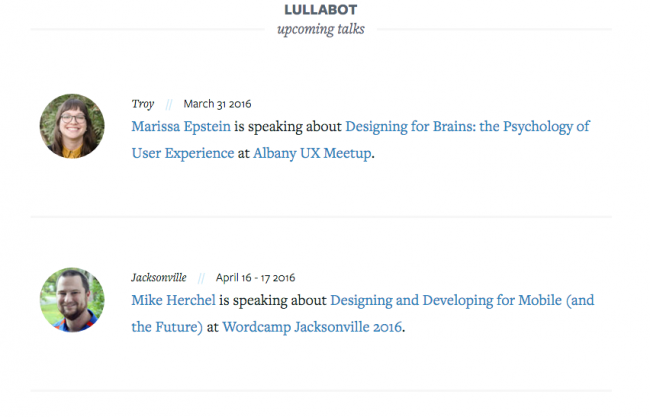Click 'is speaking about' after Mike Herchel

[x=274, y=300]
